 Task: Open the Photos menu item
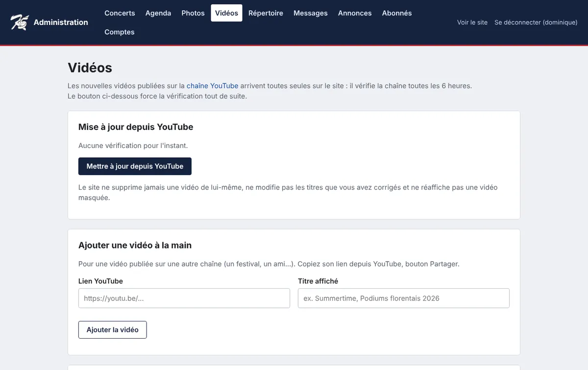[193, 13]
